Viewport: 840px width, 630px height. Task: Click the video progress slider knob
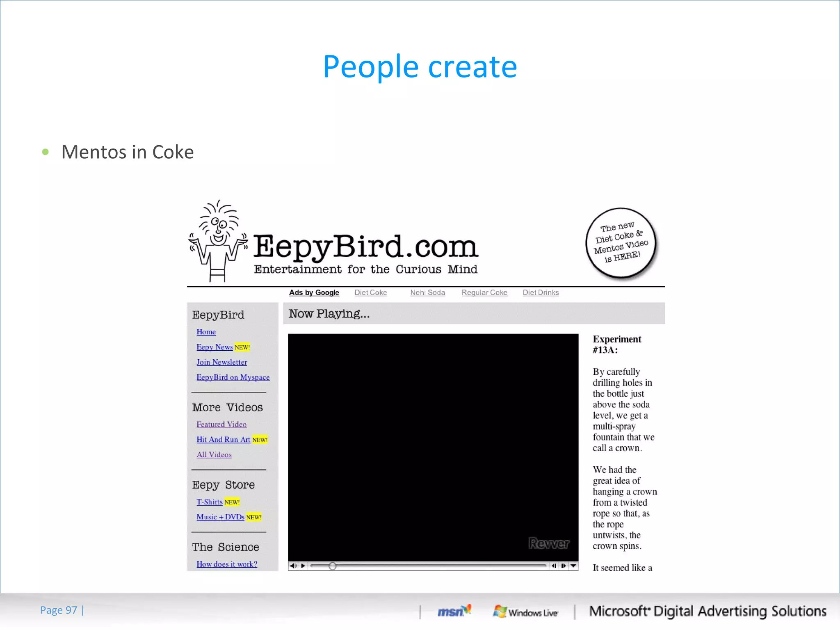point(333,566)
